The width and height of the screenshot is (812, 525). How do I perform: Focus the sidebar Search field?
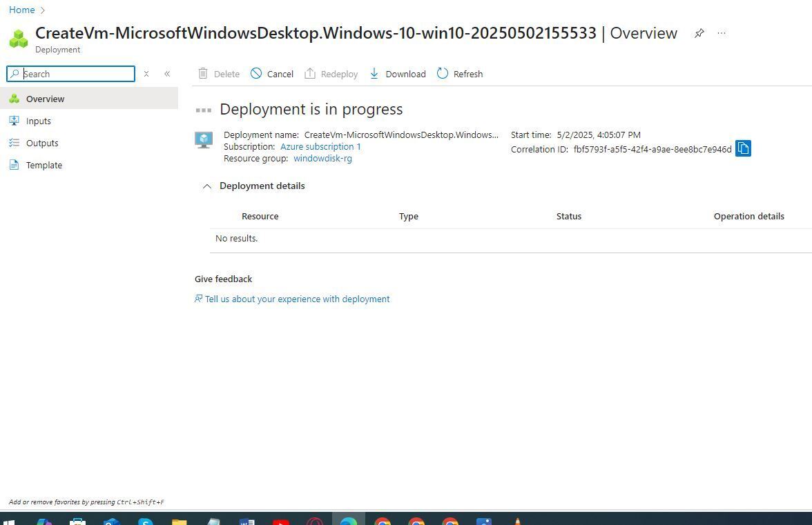[71, 74]
